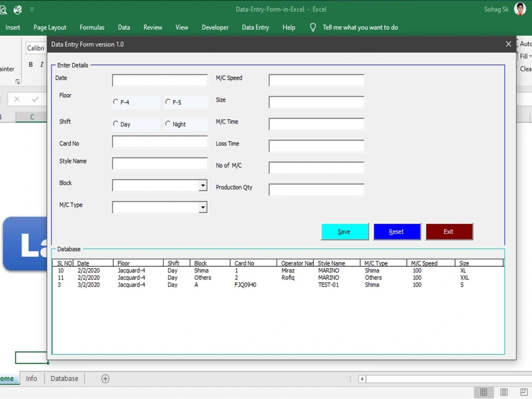Open the Data ribbon tab
Screen dimensions: 532x399
coord(124,28)
